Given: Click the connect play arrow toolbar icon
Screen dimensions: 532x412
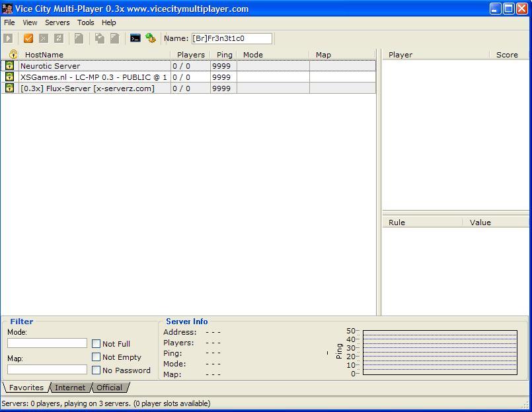Looking at the screenshot, I should tap(8, 38).
